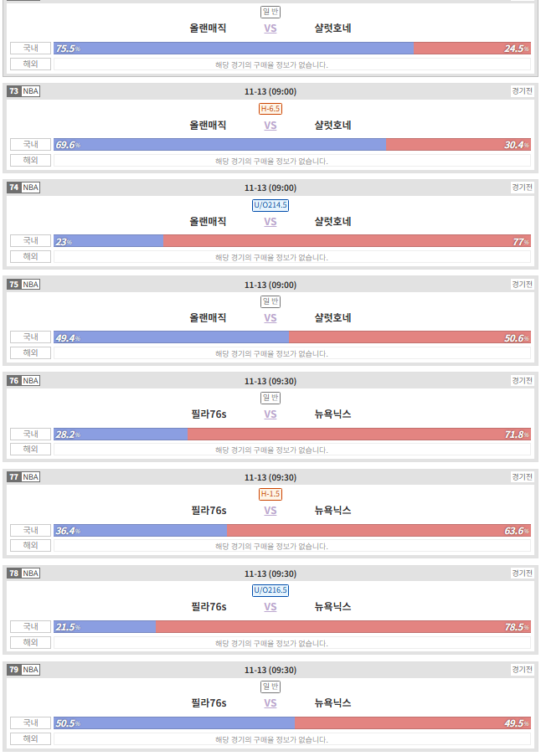Click the U/O216.5 badge in match 78
The width and height of the screenshot is (541, 756).
tap(270, 590)
